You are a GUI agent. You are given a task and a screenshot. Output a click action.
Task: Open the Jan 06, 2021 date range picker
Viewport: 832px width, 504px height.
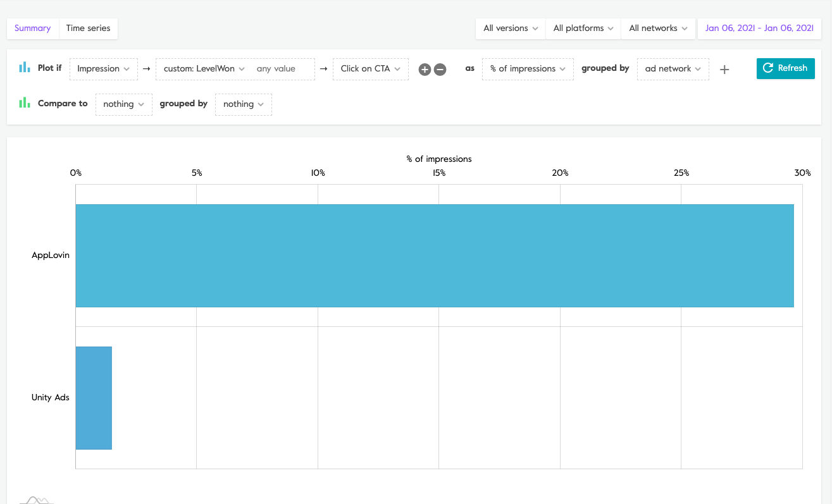tap(759, 28)
